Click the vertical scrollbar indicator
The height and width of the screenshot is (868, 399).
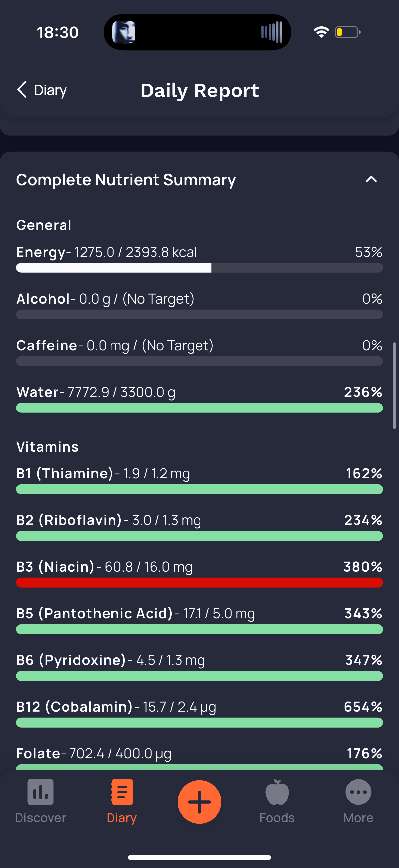(x=394, y=385)
